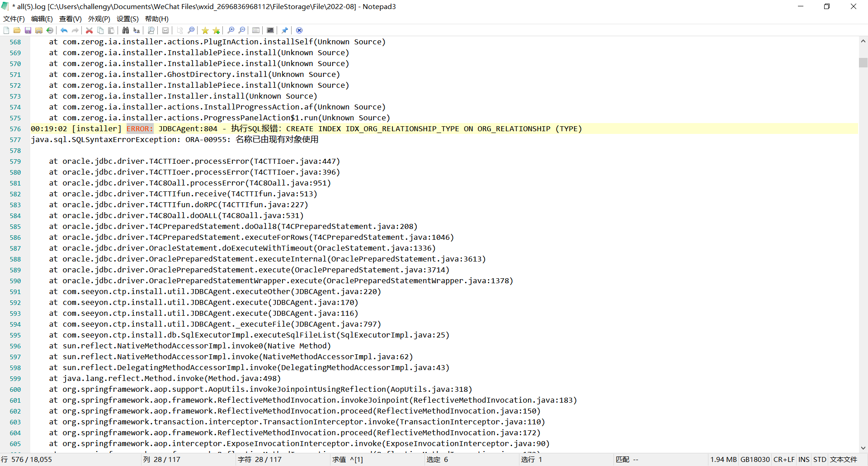Open Replace dialog icon
This screenshot has height=466, width=868.
[137, 30]
